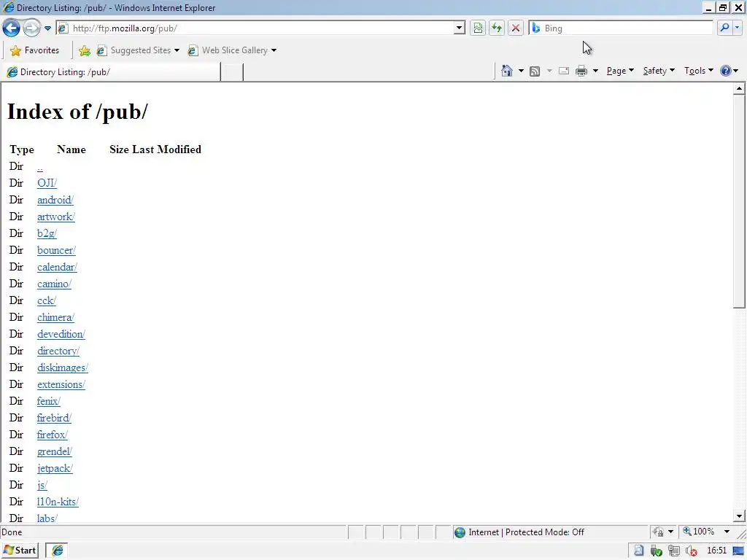
Task: Follow the parent directory .. link
Action: (x=40, y=167)
